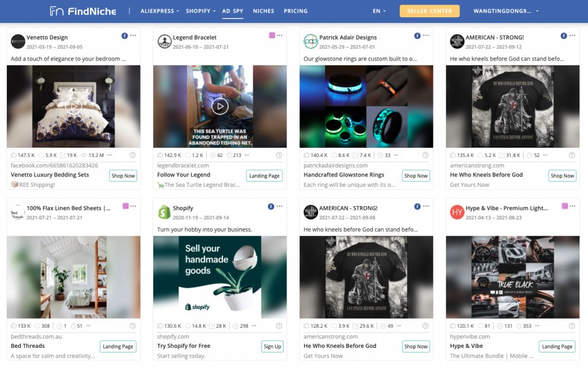Click help icon on Bed Threads stats row
The height and width of the screenshot is (368, 588).
133,326
